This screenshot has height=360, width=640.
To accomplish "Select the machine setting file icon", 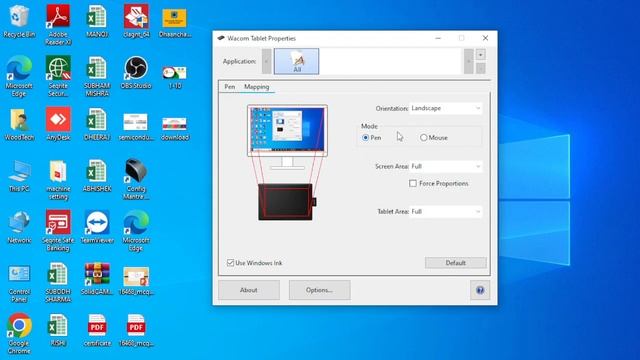I will coord(58,180).
